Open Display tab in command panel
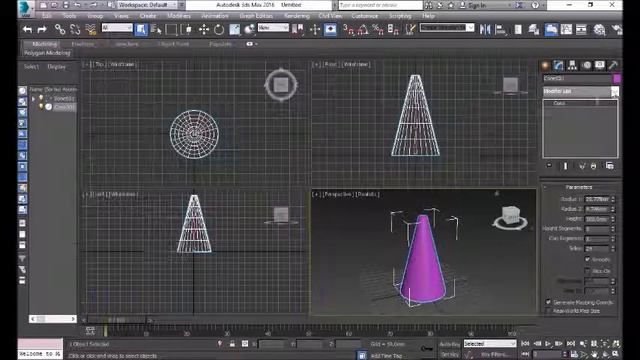 point(600,65)
